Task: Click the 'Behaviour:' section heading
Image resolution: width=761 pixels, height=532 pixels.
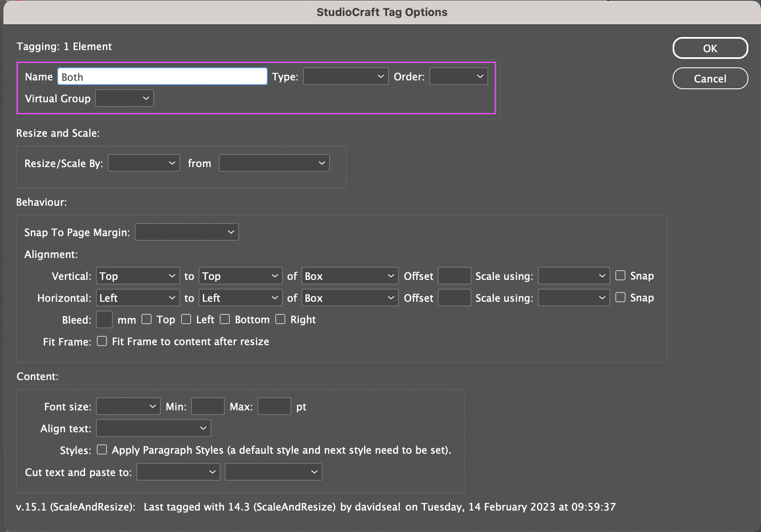Action: click(42, 202)
